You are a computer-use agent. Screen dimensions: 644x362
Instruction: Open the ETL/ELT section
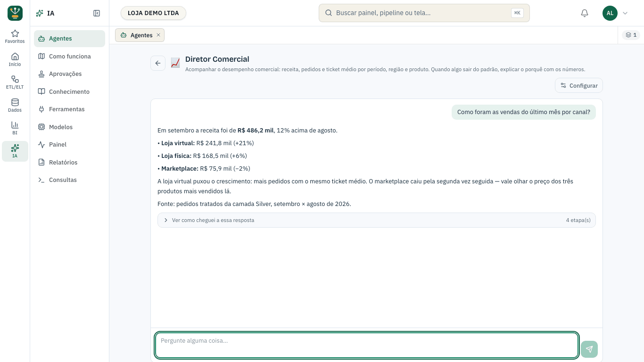pos(15,82)
